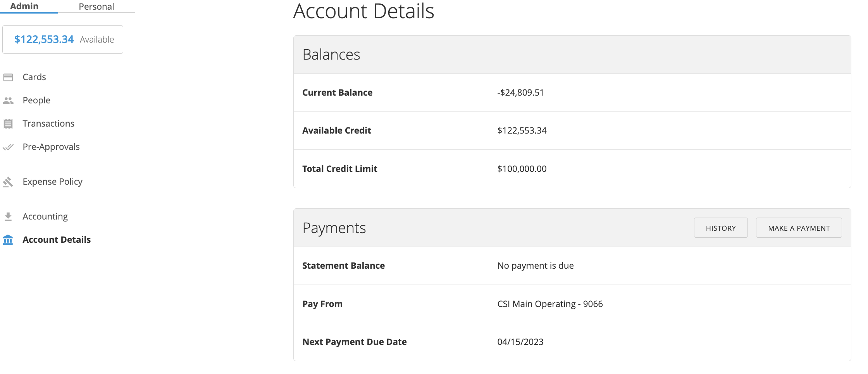The height and width of the screenshot is (374, 868).
Task: Open the Transactions page
Action: [48, 124]
